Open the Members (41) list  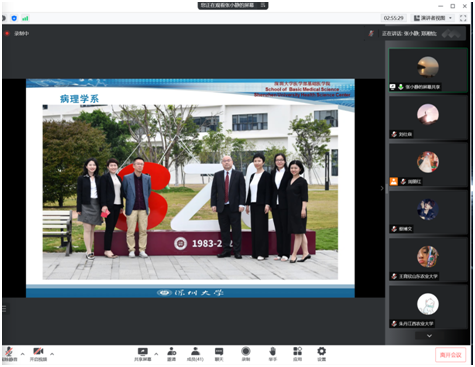coord(195,354)
